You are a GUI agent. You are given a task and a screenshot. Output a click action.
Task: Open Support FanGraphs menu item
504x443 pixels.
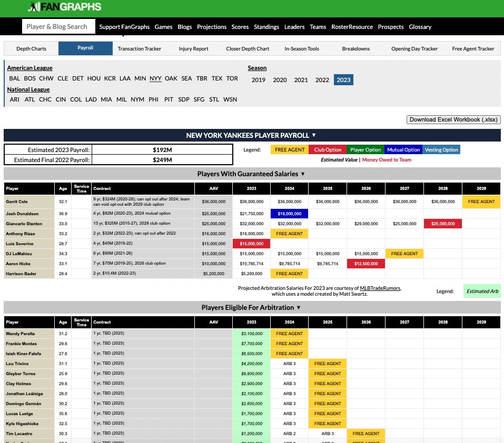(124, 27)
